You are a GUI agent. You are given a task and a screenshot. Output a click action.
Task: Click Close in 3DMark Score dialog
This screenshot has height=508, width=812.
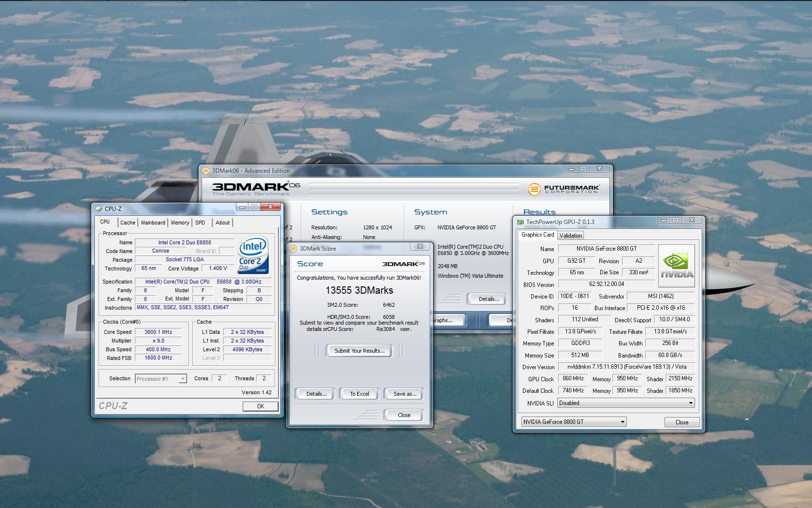point(404,415)
